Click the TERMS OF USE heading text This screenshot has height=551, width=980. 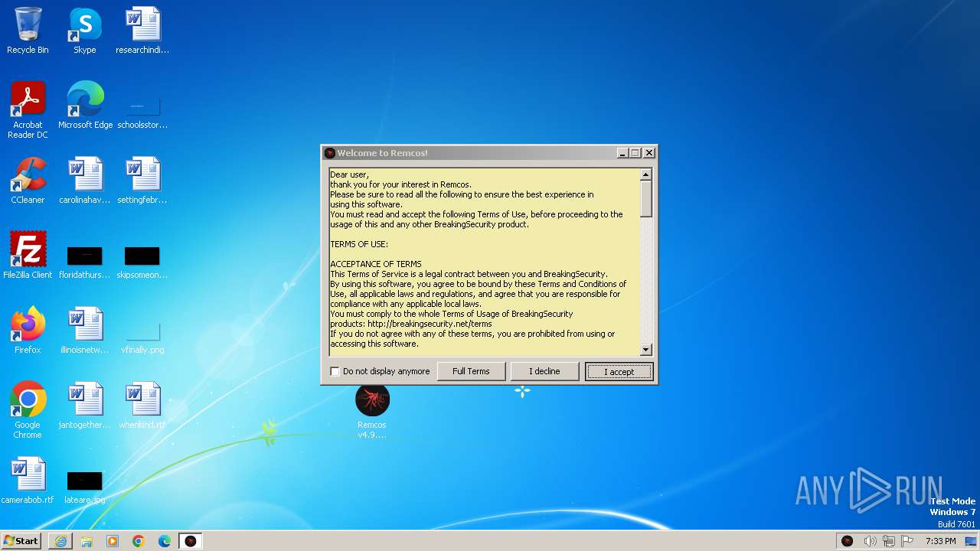pyautogui.click(x=359, y=244)
